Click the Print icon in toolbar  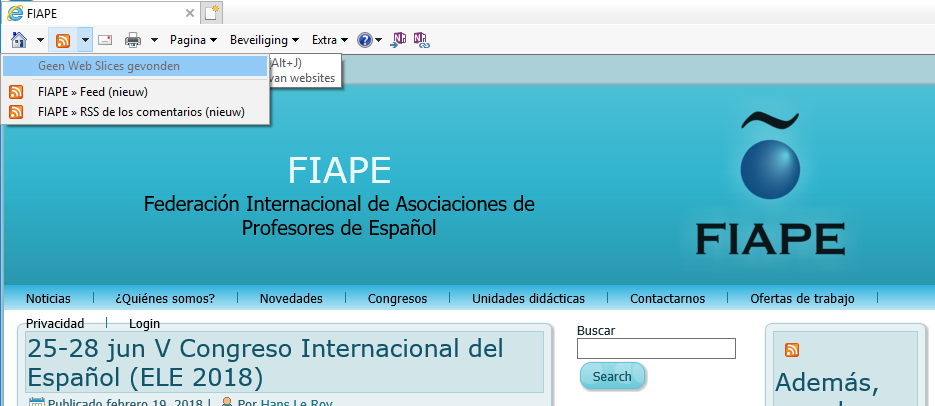click(133, 40)
